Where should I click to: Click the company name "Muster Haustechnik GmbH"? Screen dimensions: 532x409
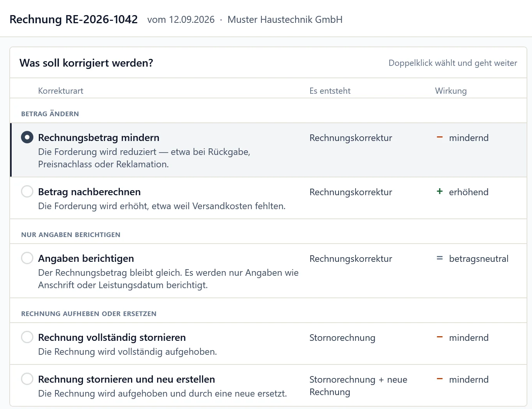coord(285,20)
